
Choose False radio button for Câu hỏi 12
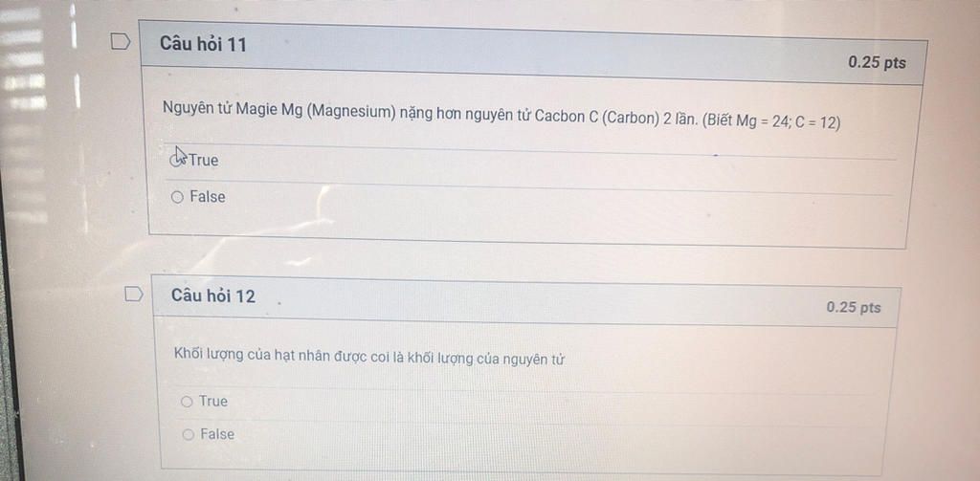coord(189,434)
